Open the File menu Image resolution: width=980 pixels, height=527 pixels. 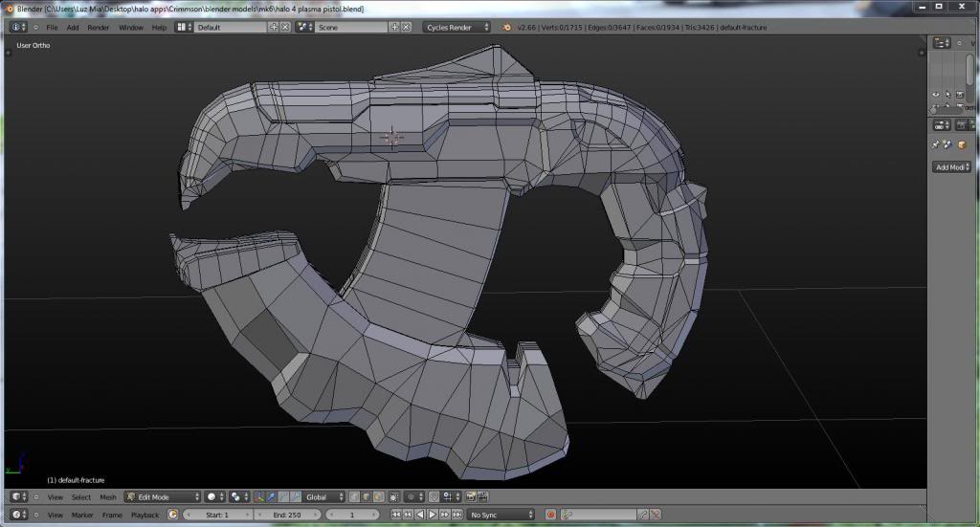pos(52,27)
